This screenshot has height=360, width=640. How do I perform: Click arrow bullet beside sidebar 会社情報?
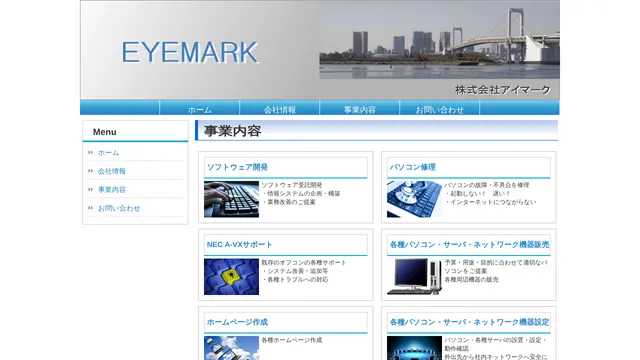(91, 171)
